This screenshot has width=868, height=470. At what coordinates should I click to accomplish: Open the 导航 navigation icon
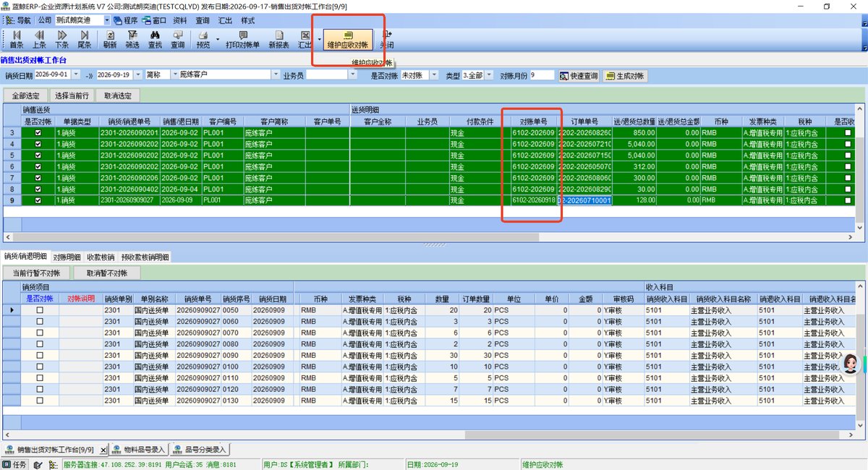click(x=19, y=20)
